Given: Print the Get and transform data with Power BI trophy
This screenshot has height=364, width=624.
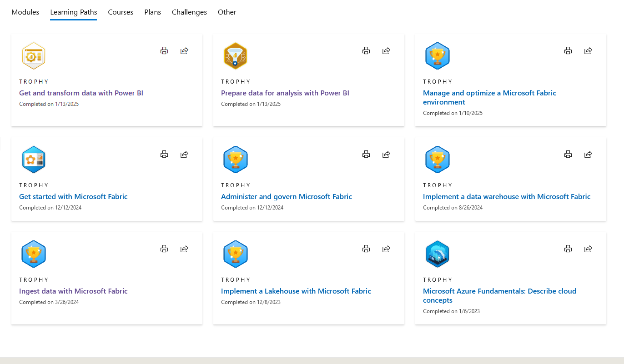Looking at the screenshot, I should point(164,51).
